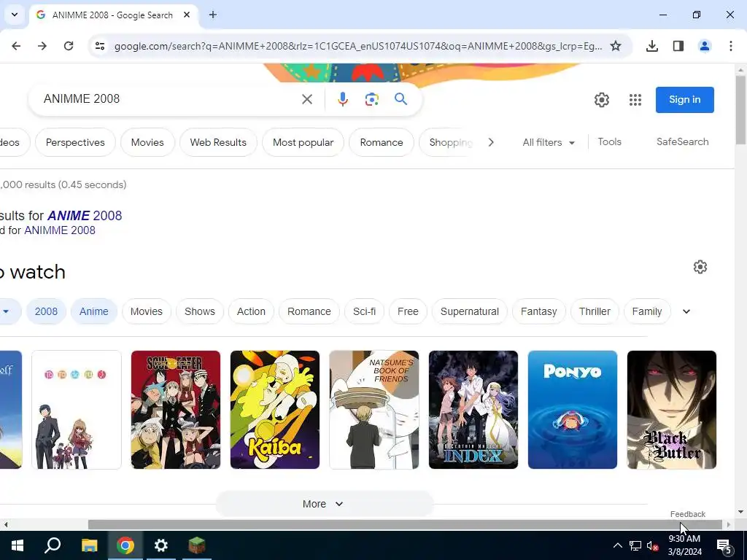Viewport: 747px width, 560px height.
Task: Open the Ponyo poster
Action: point(573,410)
